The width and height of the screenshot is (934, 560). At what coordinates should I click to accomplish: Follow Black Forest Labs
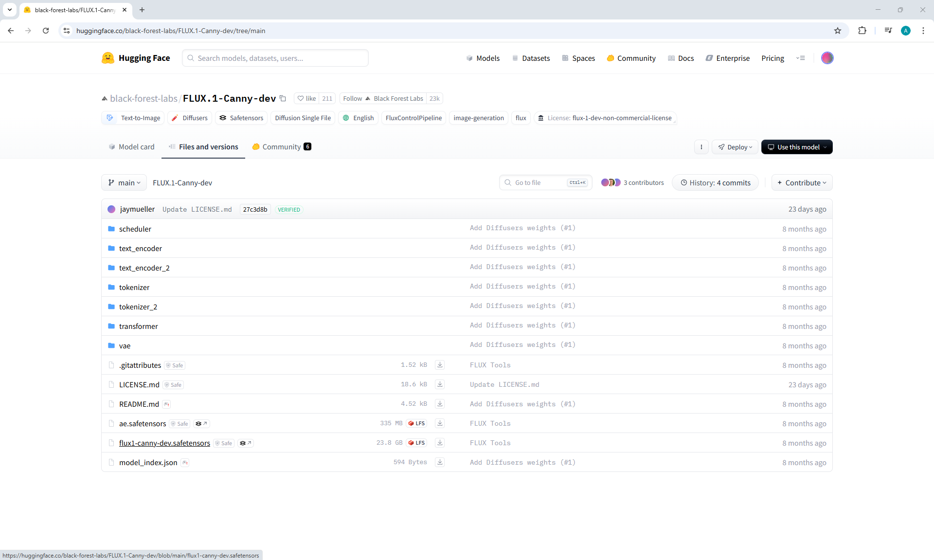[x=353, y=98]
